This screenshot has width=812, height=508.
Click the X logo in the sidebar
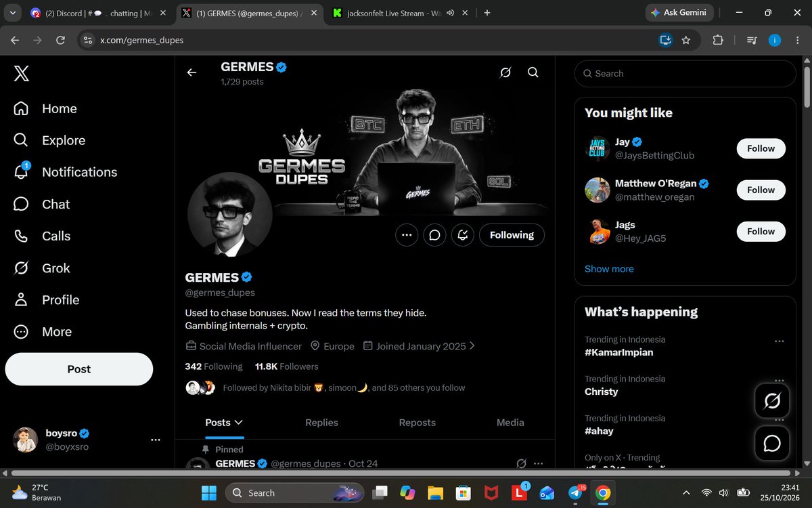coord(22,74)
